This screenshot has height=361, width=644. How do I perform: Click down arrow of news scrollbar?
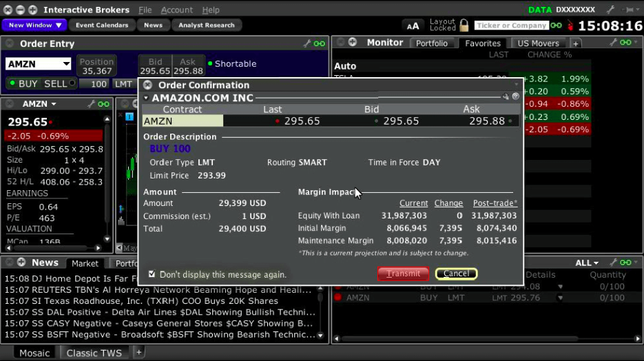point(320,336)
